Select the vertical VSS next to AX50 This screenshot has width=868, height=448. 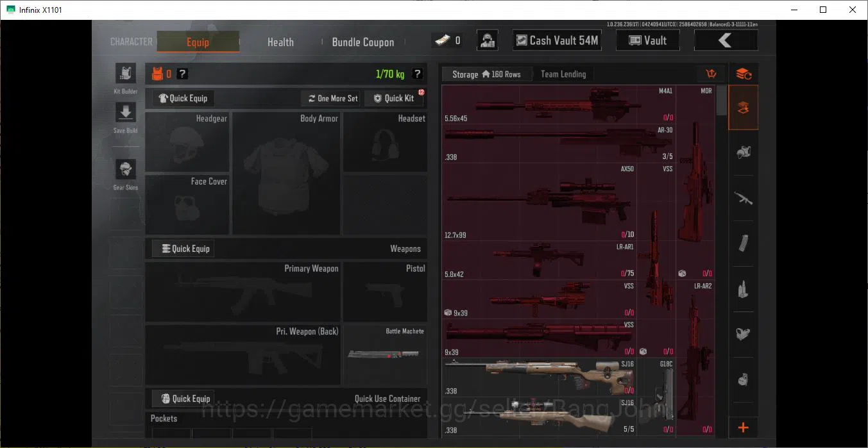click(x=656, y=260)
